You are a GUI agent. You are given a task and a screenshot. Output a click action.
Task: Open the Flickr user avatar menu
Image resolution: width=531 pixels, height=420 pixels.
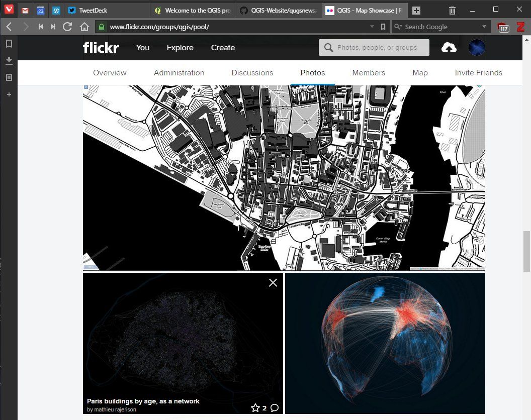pyautogui.click(x=477, y=47)
